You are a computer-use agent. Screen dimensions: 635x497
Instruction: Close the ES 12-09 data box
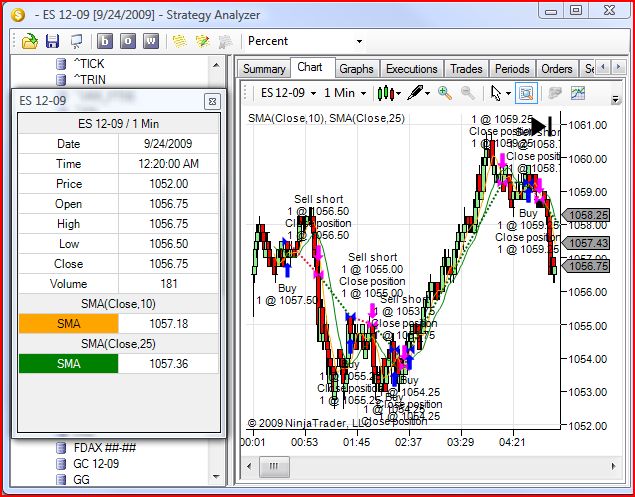[212, 101]
